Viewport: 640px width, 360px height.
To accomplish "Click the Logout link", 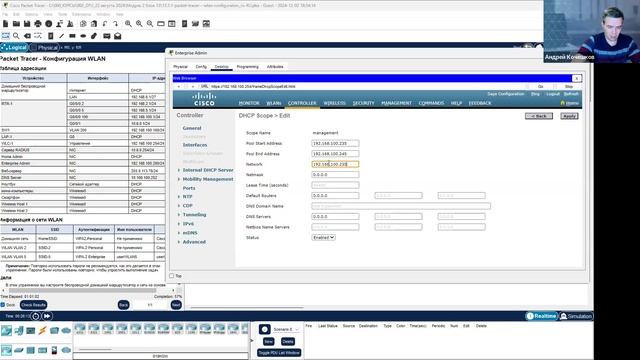I will click(553, 94).
